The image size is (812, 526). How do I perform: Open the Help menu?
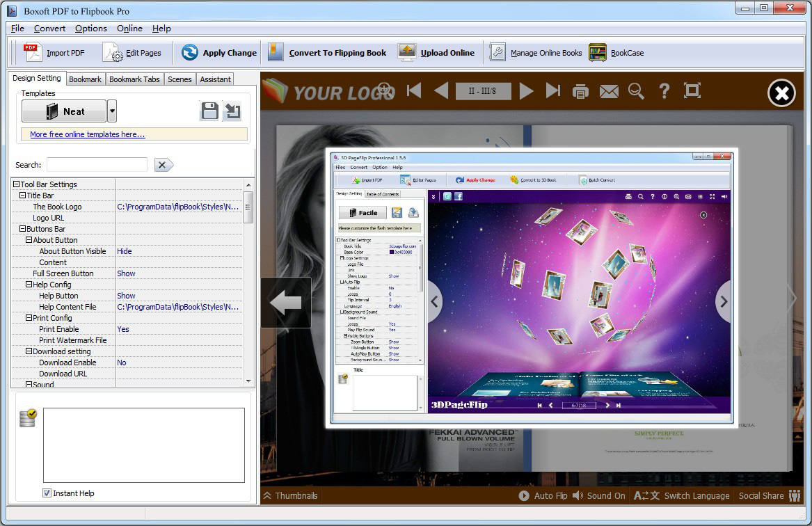point(161,29)
